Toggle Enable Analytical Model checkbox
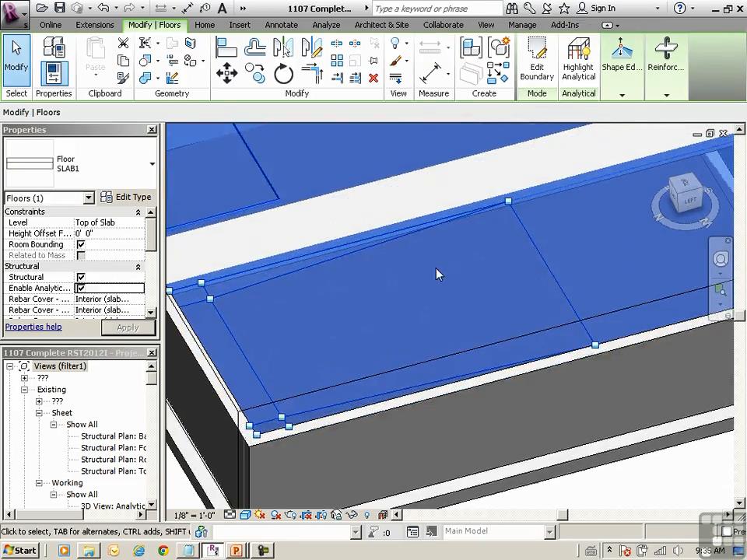The width and height of the screenshot is (747, 560). click(x=81, y=288)
